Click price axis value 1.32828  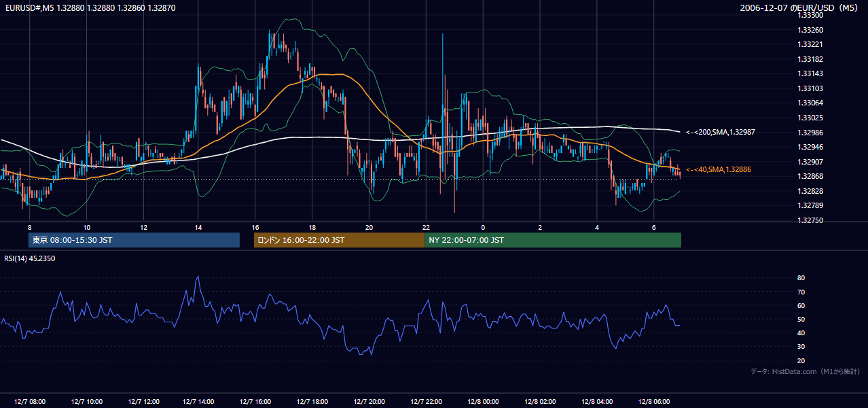click(811, 191)
